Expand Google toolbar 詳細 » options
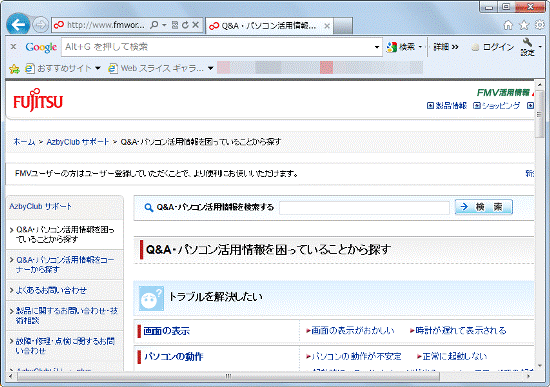This screenshot has height=387, width=550. click(446, 47)
